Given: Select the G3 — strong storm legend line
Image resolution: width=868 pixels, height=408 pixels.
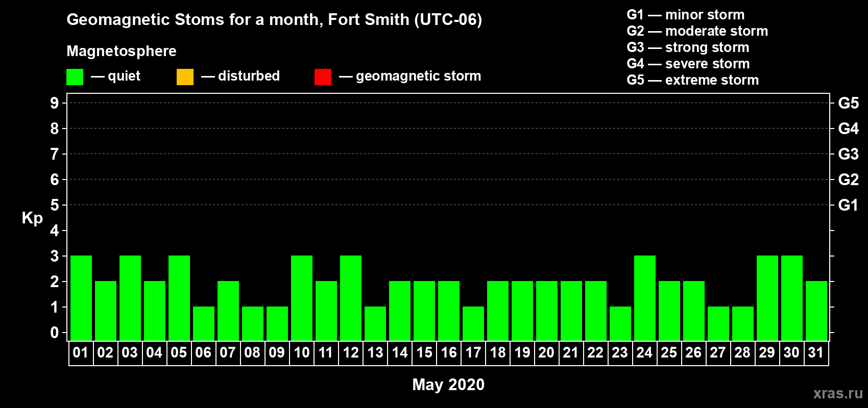Looking at the screenshot, I should [688, 47].
